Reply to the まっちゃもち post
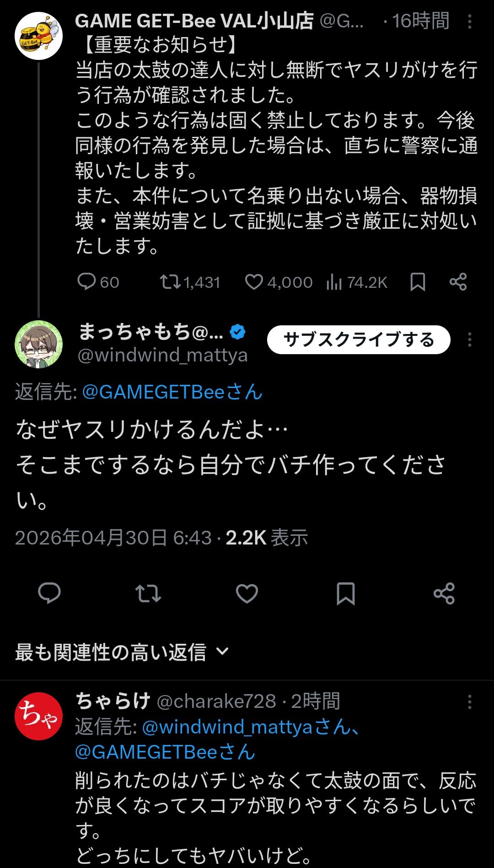The image size is (494, 868). click(x=49, y=593)
